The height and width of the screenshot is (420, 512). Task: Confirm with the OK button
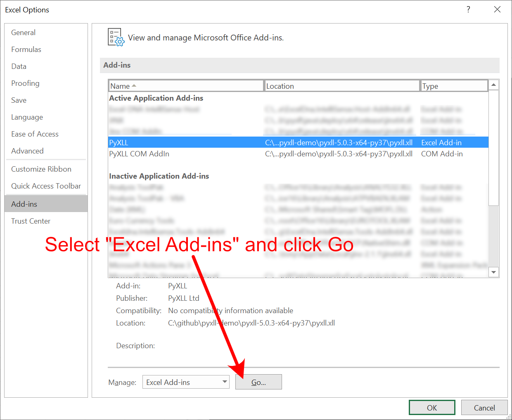click(432, 408)
